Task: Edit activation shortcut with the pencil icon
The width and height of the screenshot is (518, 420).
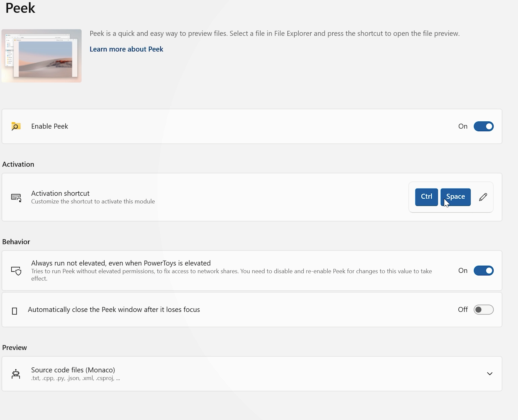Action: point(483,197)
